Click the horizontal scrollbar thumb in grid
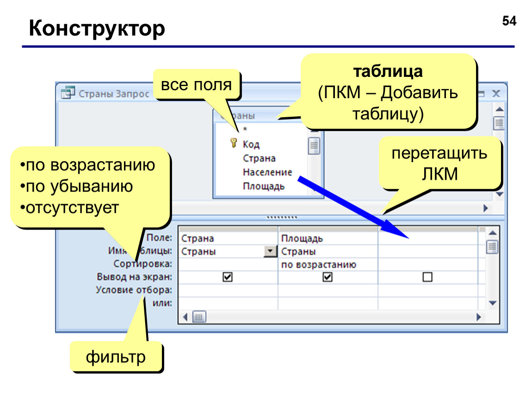 click(x=199, y=317)
